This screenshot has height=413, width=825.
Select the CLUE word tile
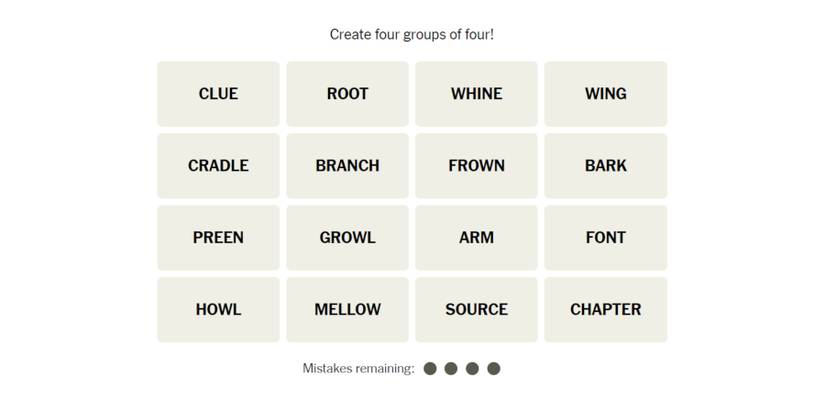click(218, 94)
